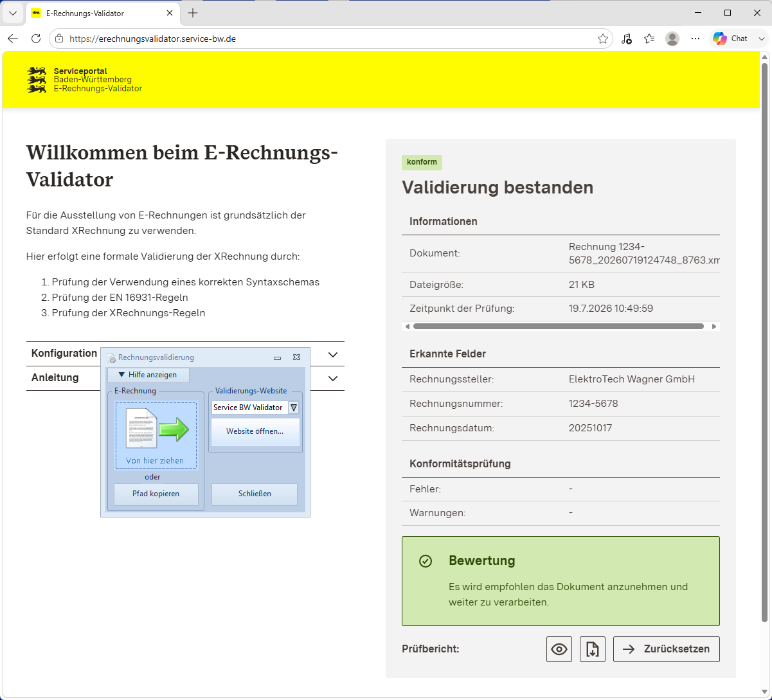Click the page vertical scrollbar
This screenshot has width=772, height=700.
point(765,343)
